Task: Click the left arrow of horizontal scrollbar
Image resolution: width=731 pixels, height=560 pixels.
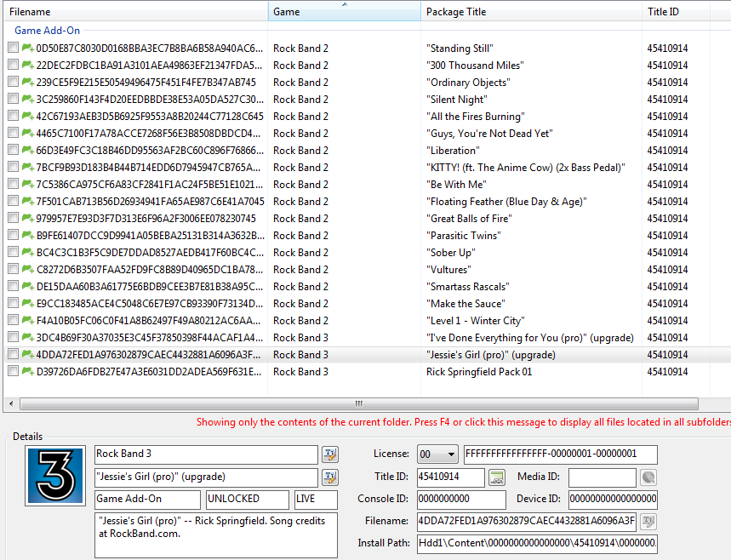Action: pos(11,403)
